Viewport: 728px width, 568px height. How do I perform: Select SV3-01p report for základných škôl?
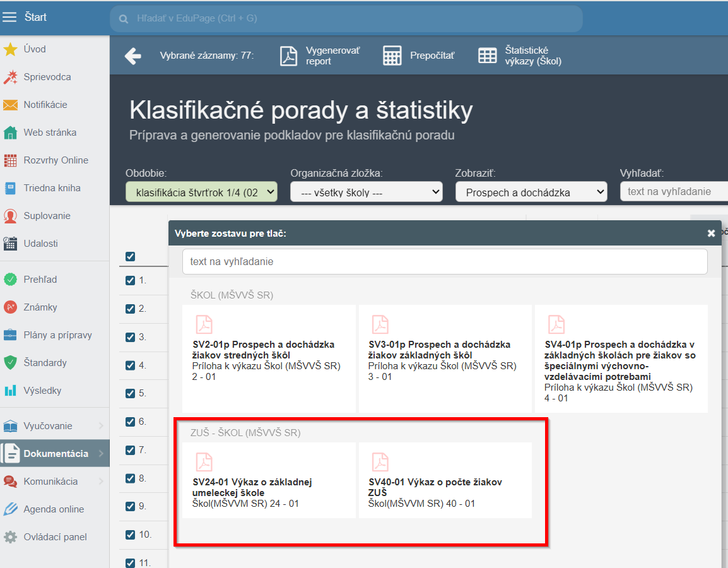(445, 358)
